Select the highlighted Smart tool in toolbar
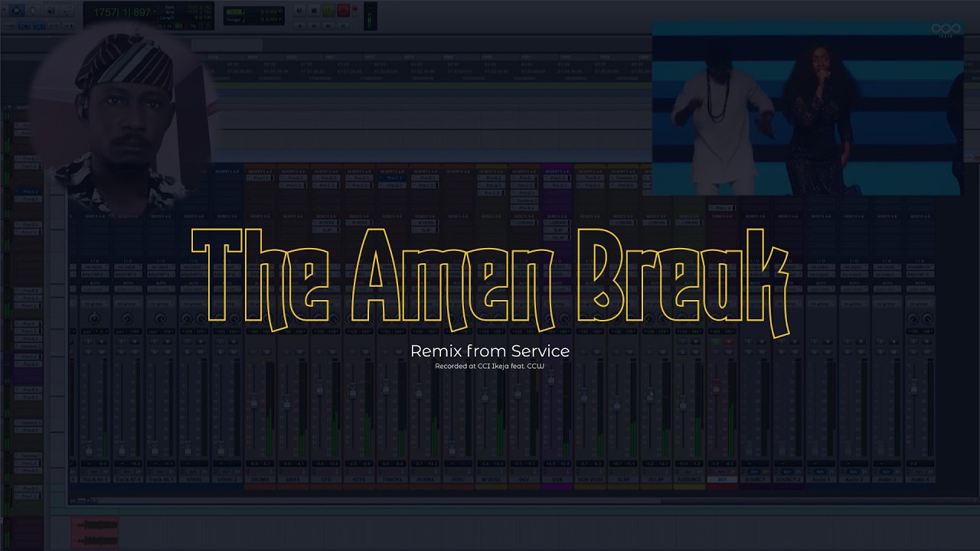This screenshot has width=980, height=551. click(16, 10)
